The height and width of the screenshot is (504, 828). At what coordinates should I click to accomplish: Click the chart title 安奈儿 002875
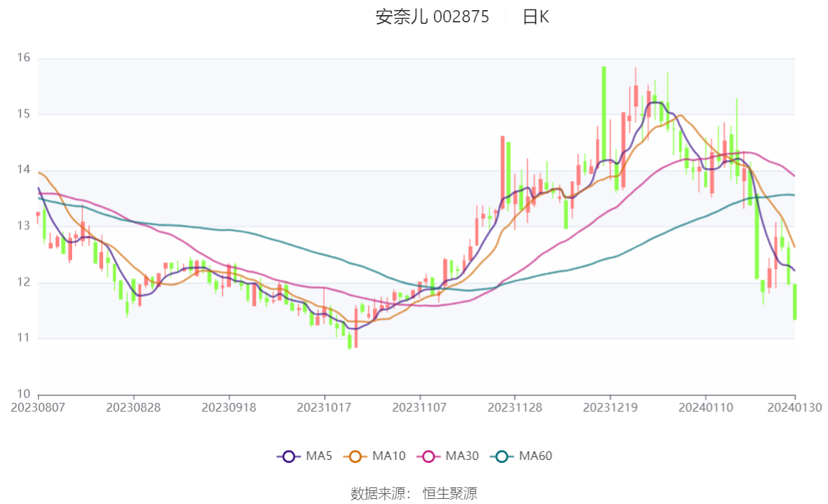(432, 17)
